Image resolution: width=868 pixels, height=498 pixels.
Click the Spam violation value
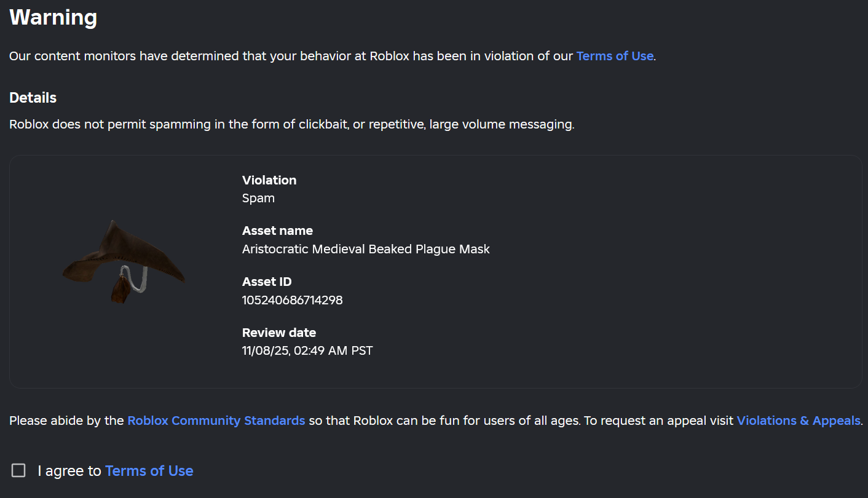point(258,198)
